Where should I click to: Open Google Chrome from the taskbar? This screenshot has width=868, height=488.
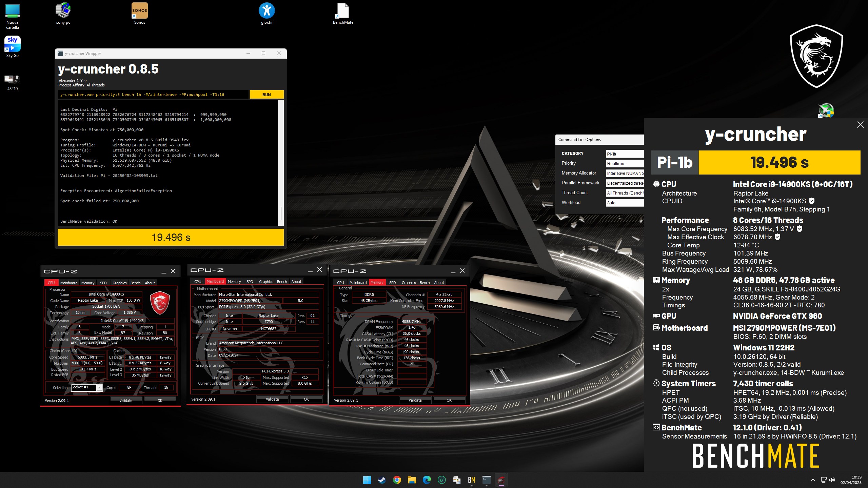(x=397, y=480)
